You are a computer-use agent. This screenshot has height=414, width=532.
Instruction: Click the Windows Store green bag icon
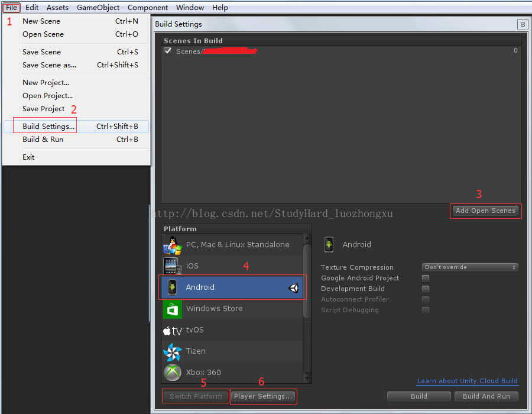pyautogui.click(x=173, y=309)
